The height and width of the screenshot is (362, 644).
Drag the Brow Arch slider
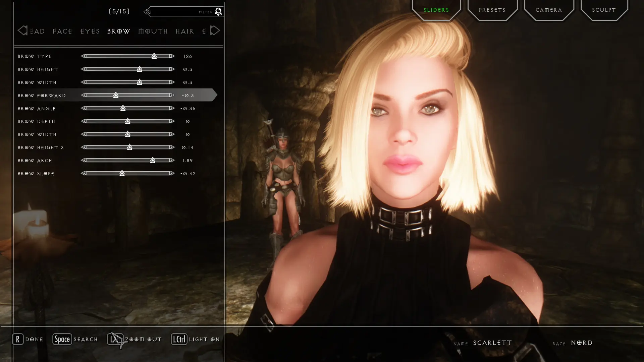coord(153,160)
